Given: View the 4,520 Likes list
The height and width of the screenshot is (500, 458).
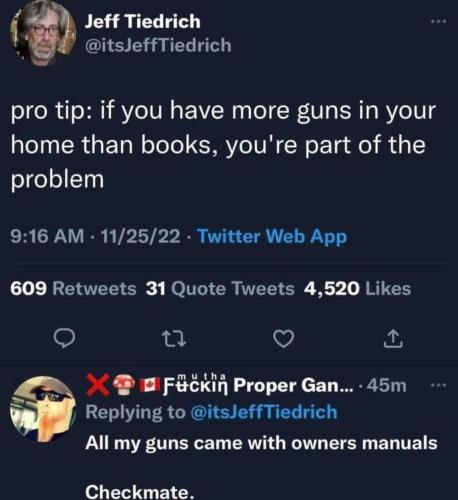Looking at the screenshot, I should coord(357,289).
